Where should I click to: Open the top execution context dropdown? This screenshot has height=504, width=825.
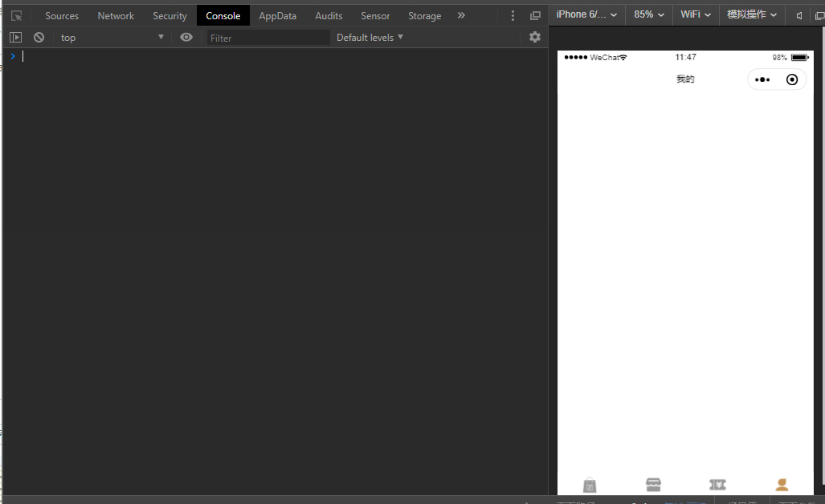(112, 37)
